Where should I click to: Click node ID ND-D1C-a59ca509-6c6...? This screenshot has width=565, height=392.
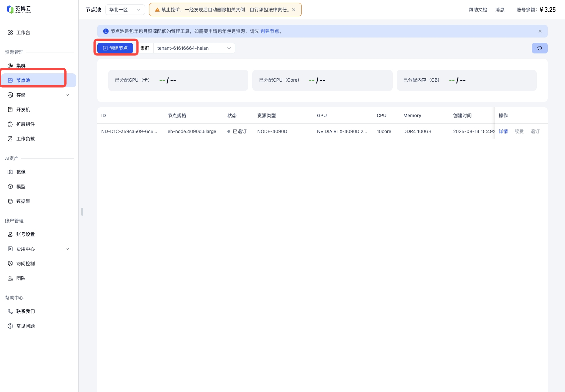point(129,131)
